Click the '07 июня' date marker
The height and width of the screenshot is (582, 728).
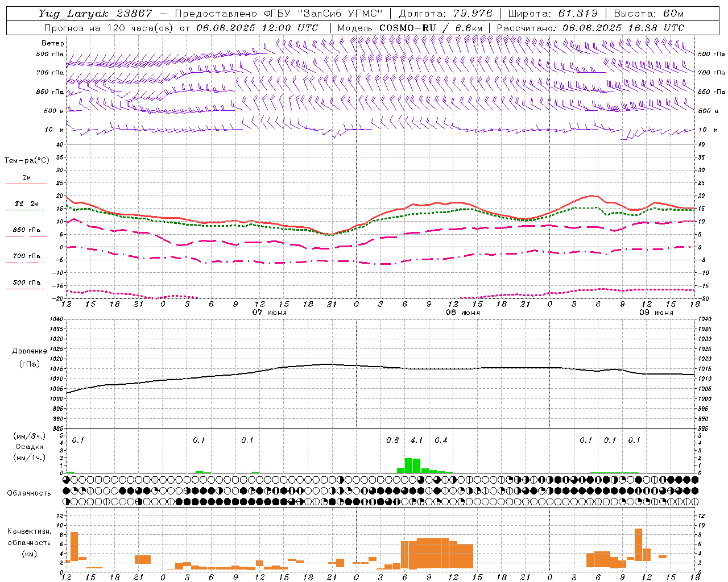coord(270,313)
